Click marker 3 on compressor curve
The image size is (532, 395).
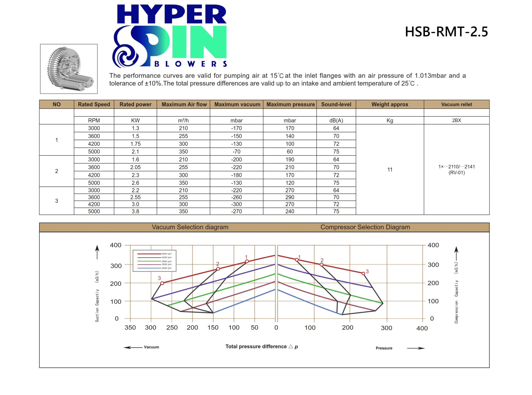(363, 274)
